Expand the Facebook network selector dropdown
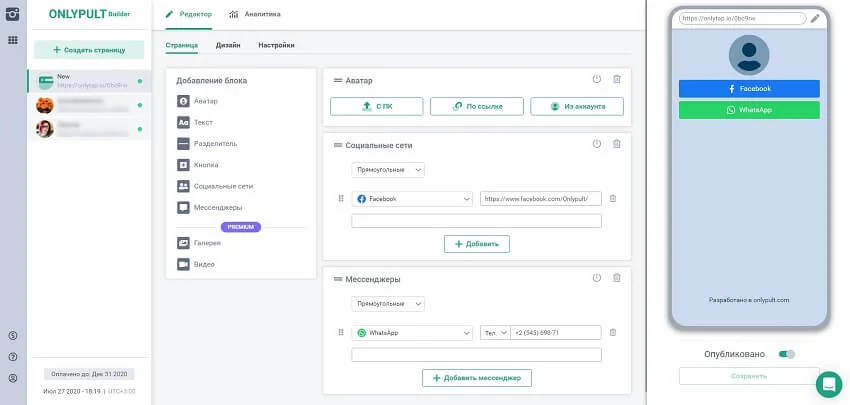This screenshot has width=850, height=405. pos(412,199)
